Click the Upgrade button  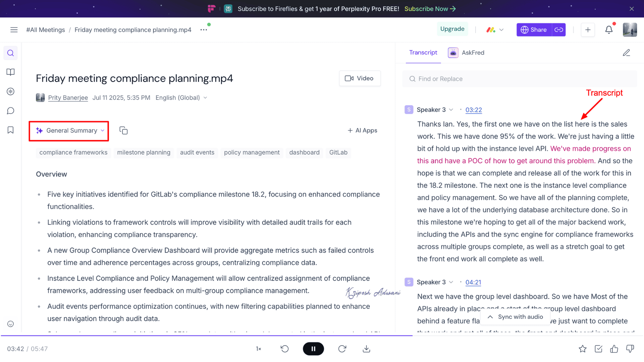(452, 29)
